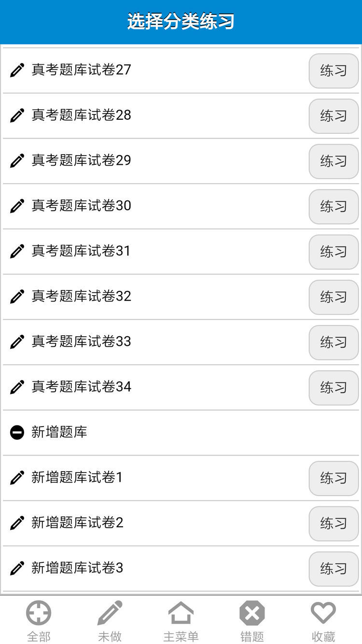Click pencil icon beside 真考题库试卷27
362x644 pixels.
click(17, 70)
